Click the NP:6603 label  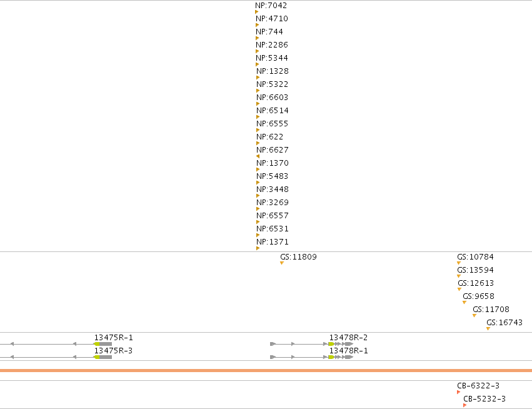point(273,98)
